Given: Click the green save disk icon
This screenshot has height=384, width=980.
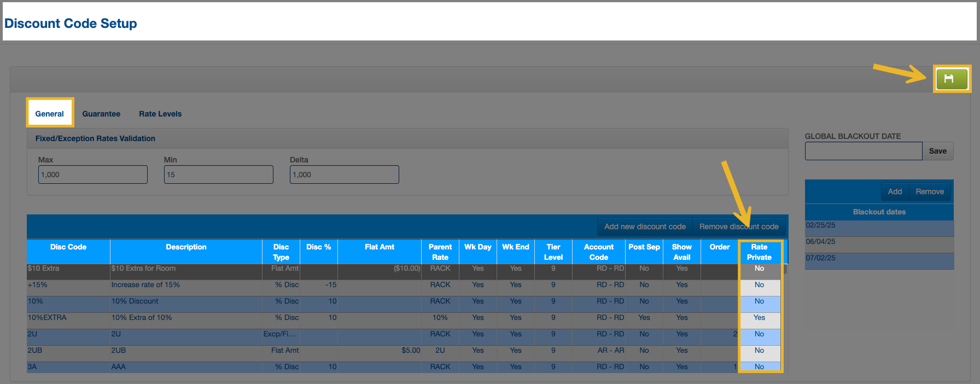Looking at the screenshot, I should click(x=951, y=79).
